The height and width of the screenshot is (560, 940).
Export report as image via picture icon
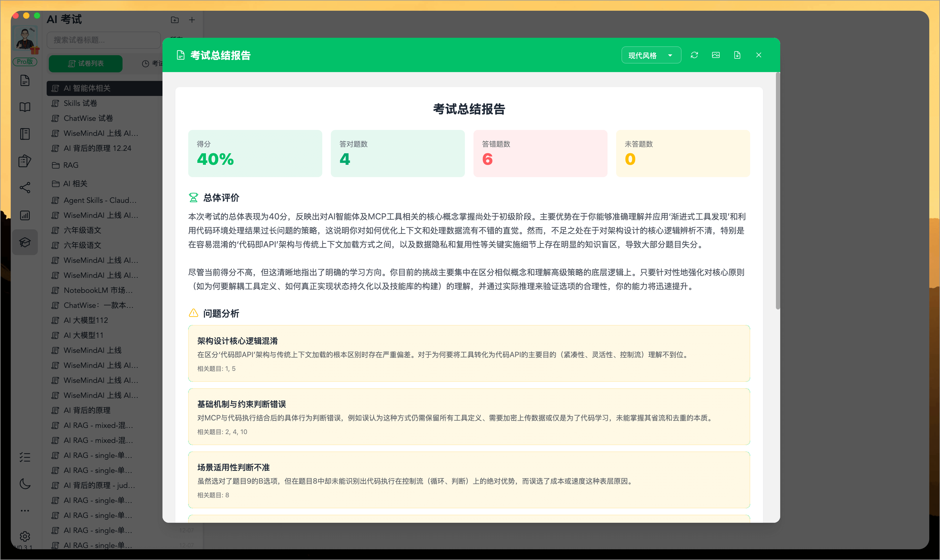pyautogui.click(x=716, y=55)
